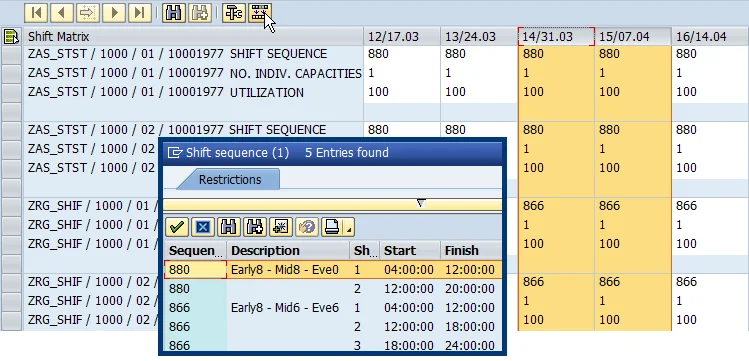The height and width of the screenshot is (361, 749).
Task: Click the 20:00:00 finish time cell
Action: pos(470,289)
